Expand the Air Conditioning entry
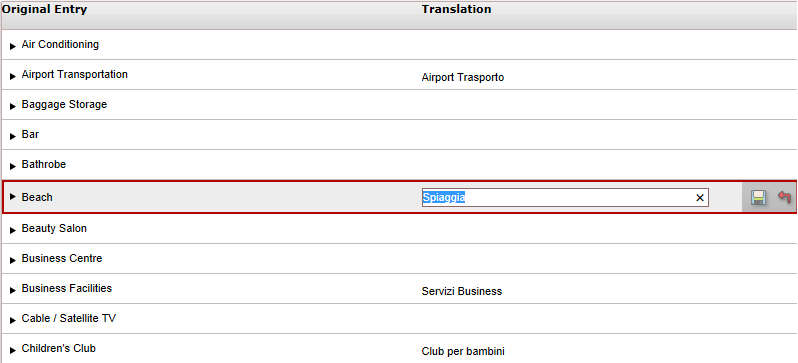Viewport: 798px width, 363px height. pos(13,46)
